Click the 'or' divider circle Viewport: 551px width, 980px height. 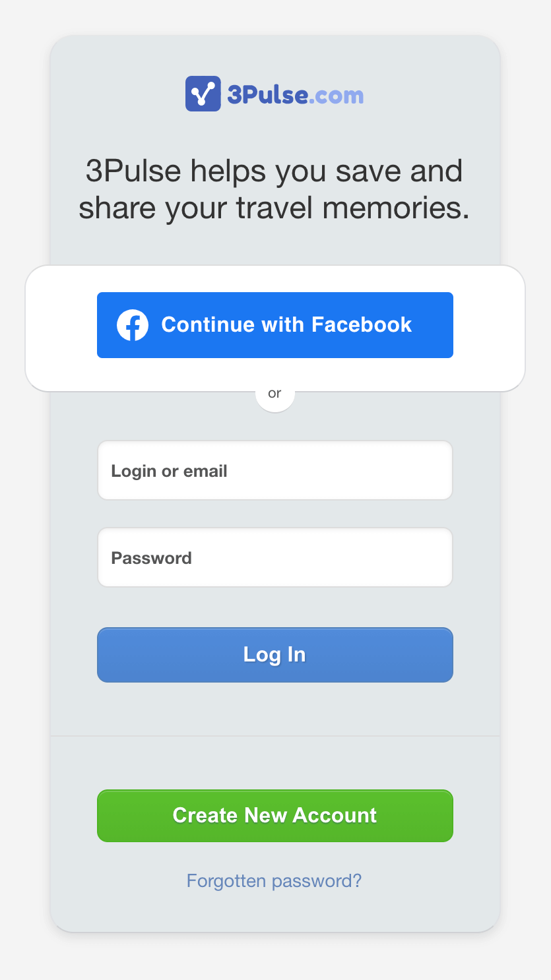tap(275, 393)
